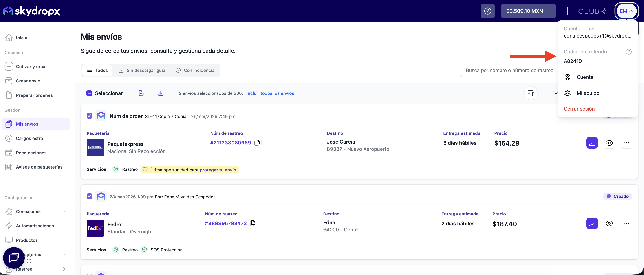Expand the Conexiones sidebar section
This screenshot has width=644, height=275.
[x=64, y=211]
